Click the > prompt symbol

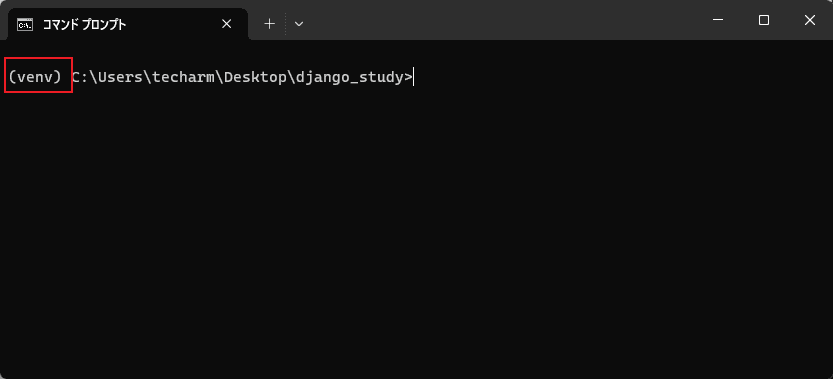click(x=408, y=78)
